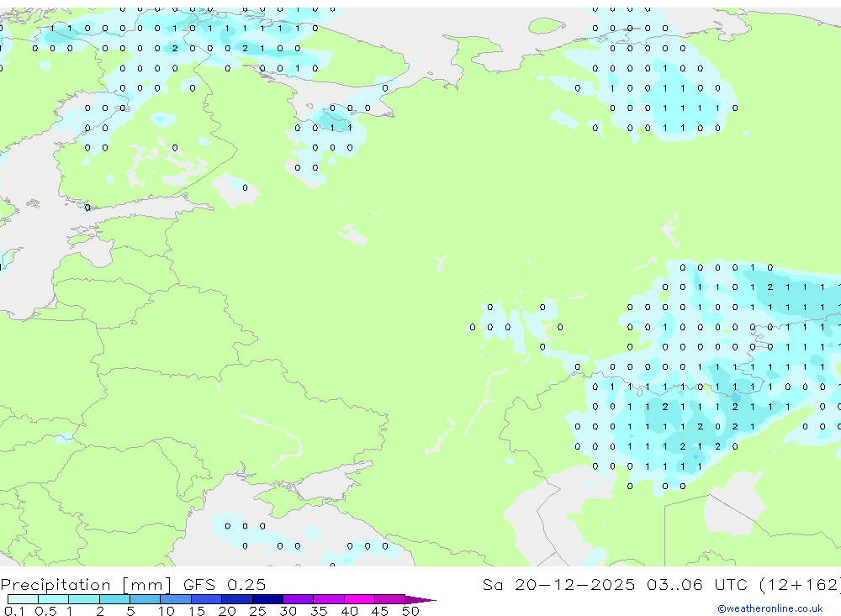Viewport: 841px width, 616px height.
Task: Click the "Sa 20-12-2025 03..06 UTC" date text
Action: 616,584
